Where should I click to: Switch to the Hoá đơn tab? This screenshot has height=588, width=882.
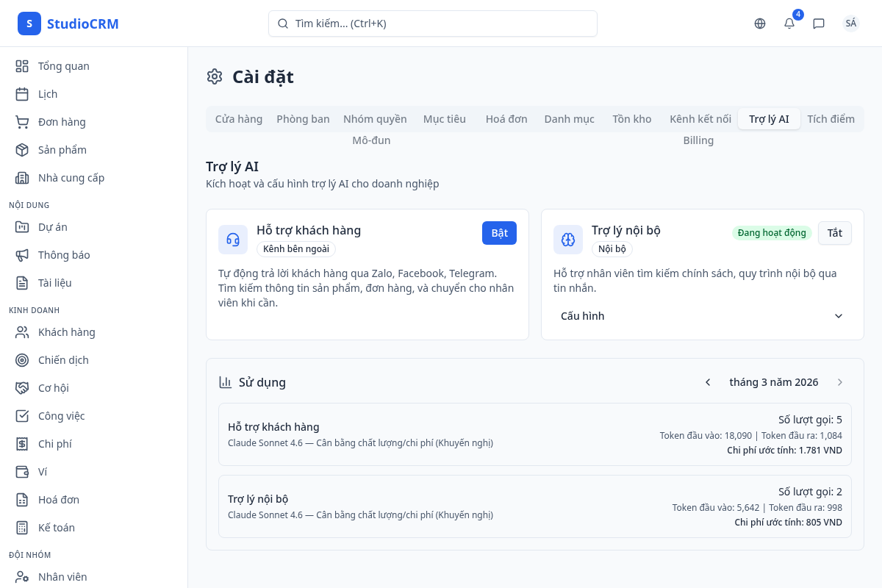click(x=506, y=118)
